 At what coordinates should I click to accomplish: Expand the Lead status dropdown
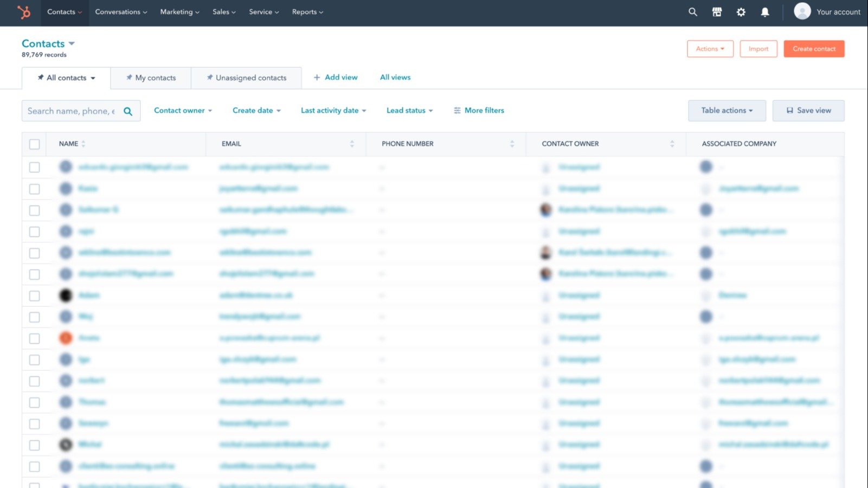pos(409,110)
